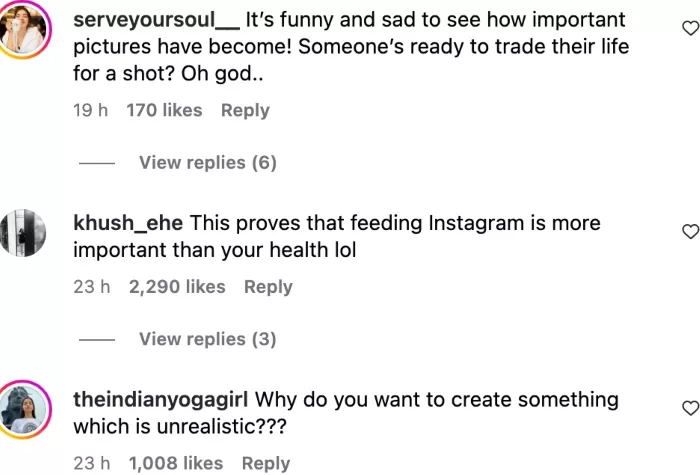
Task: Reply to theindianyogagirl's comment
Action: pos(266,463)
